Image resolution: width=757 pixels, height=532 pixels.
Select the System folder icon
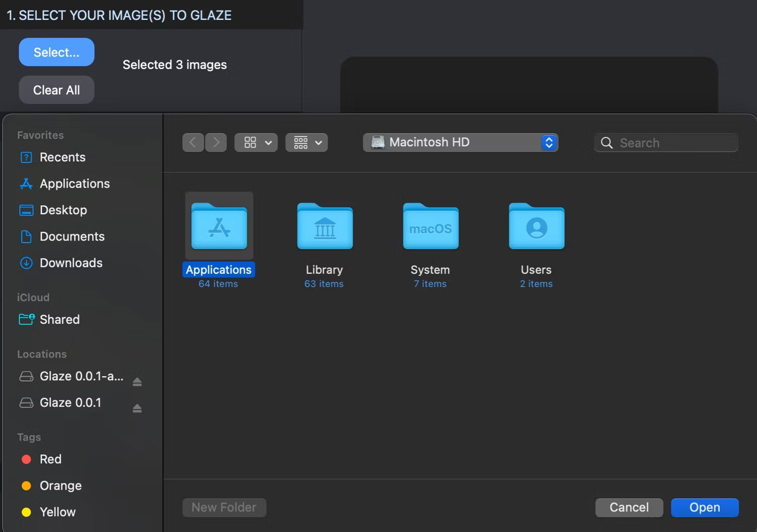click(430, 226)
